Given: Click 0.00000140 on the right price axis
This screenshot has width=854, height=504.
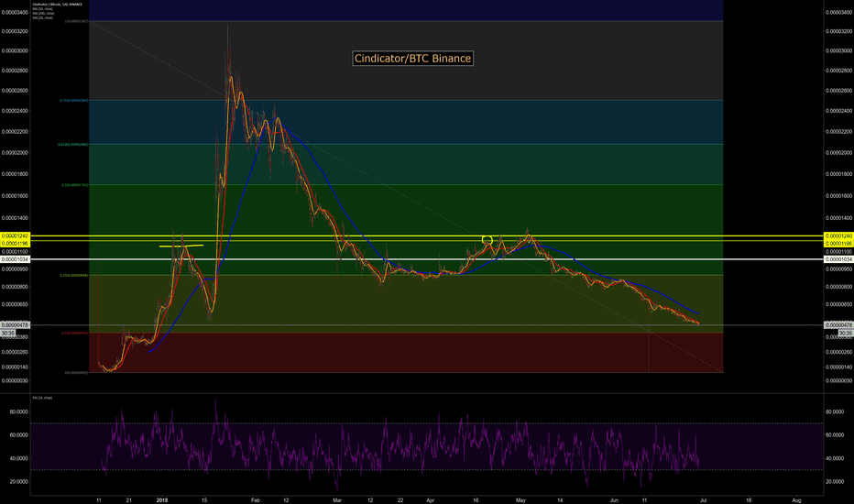Looking at the screenshot, I should pos(838,367).
